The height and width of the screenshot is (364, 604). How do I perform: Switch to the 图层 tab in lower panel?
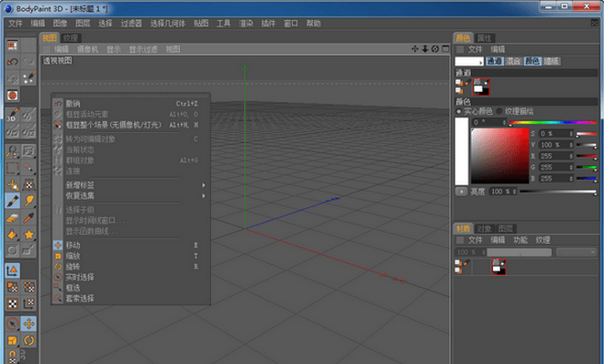click(x=505, y=228)
